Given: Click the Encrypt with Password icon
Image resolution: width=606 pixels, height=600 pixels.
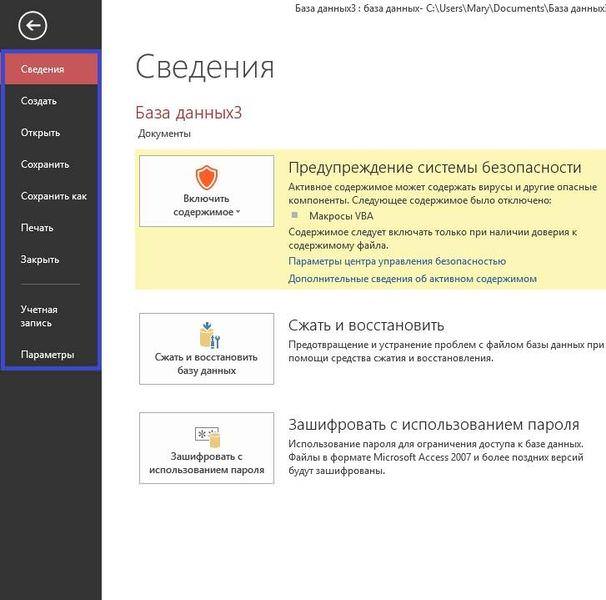Looking at the screenshot, I should tap(208, 437).
